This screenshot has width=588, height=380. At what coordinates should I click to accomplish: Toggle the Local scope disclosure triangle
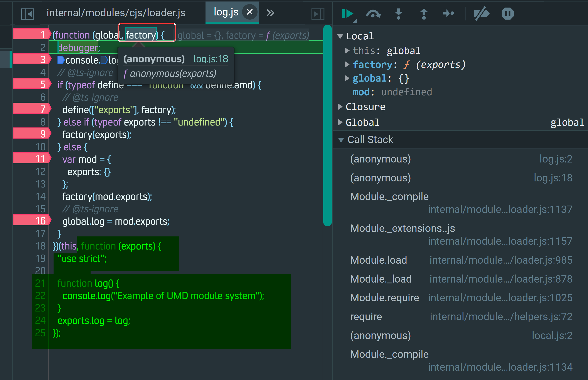(x=343, y=35)
